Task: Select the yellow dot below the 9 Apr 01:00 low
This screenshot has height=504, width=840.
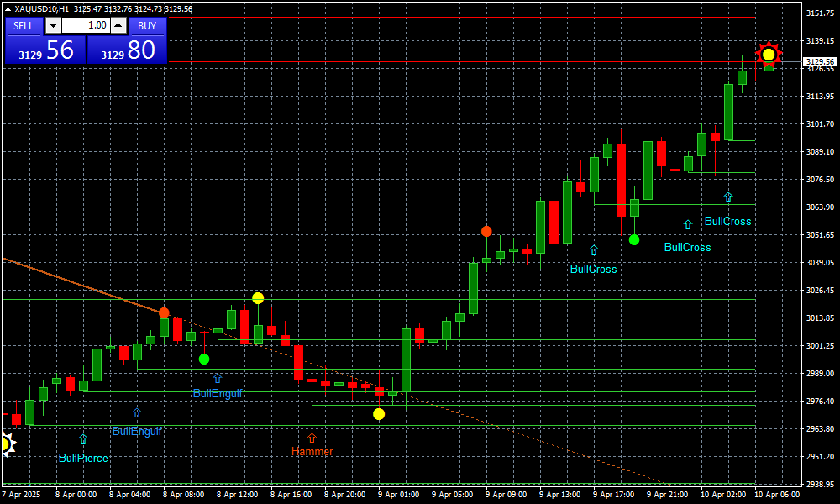Action: [379, 414]
